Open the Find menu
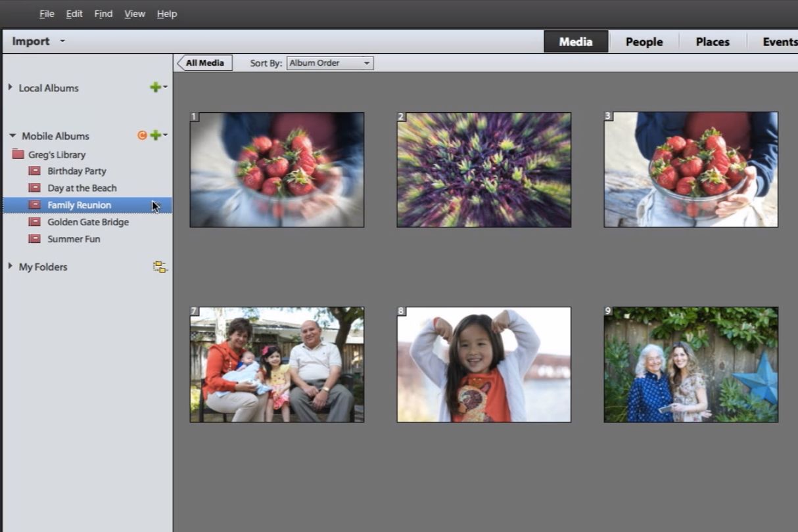Viewport: 798px width, 532px height. tap(103, 13)
